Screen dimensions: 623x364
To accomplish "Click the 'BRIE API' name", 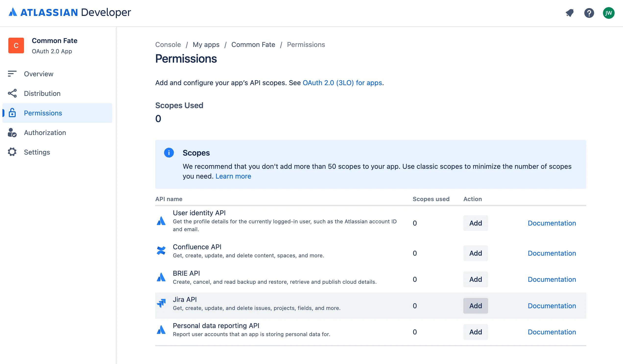I will coord(186,273).
